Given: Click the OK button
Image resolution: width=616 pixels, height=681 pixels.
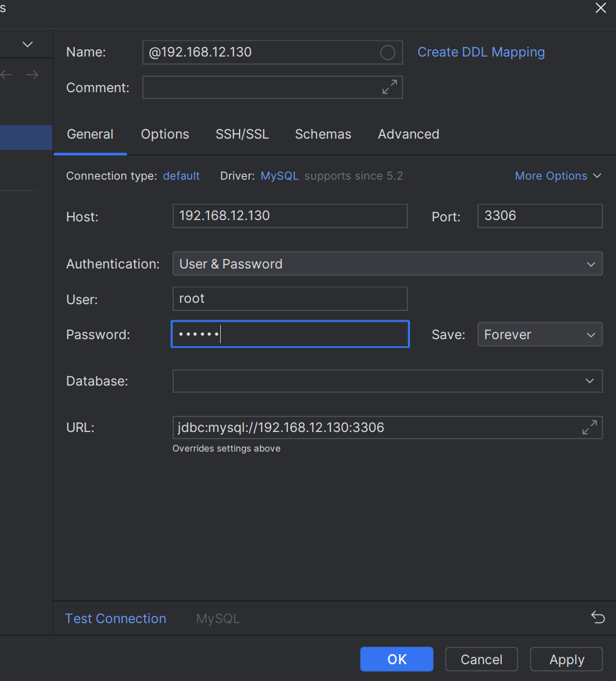Looking at the screenshot, I should pyautogui.click(x=397, y=659).
